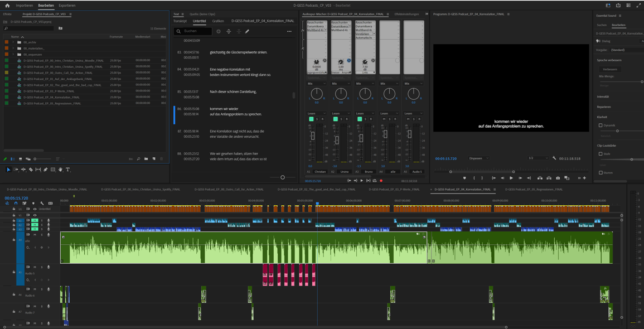This screenshot has width=644, height=329.
Task: Open timeline display settings wrench
Action: pyautogui.click(x=42, y=204)
